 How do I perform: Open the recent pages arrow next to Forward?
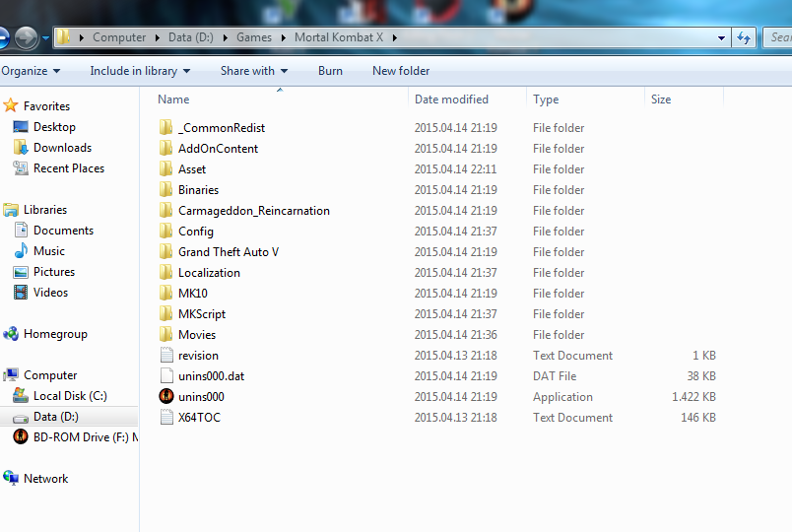click(x=45, y=37)
